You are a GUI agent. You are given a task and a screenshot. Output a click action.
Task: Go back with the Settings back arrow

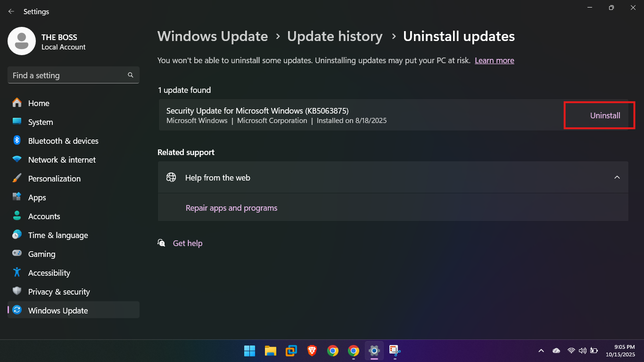[x=11, y=11]
